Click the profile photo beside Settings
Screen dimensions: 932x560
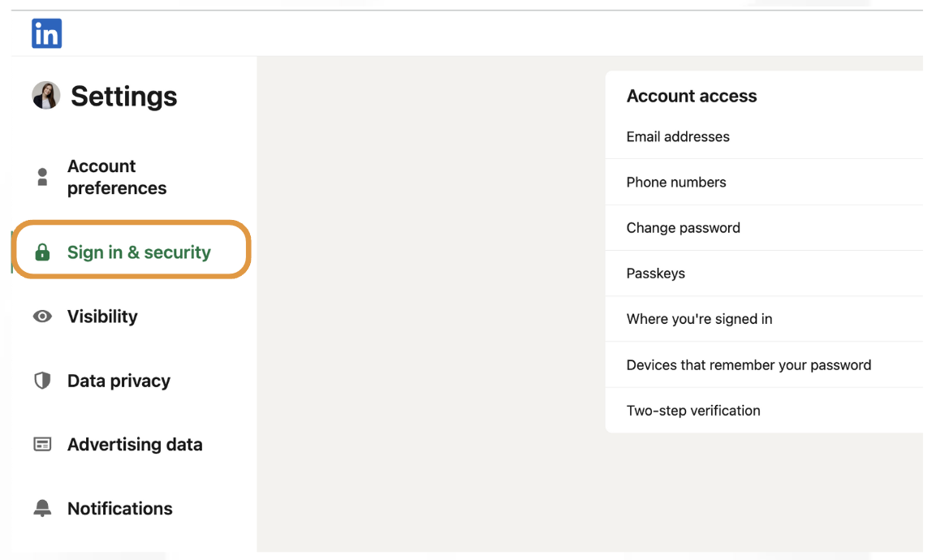tap(46, 95)
